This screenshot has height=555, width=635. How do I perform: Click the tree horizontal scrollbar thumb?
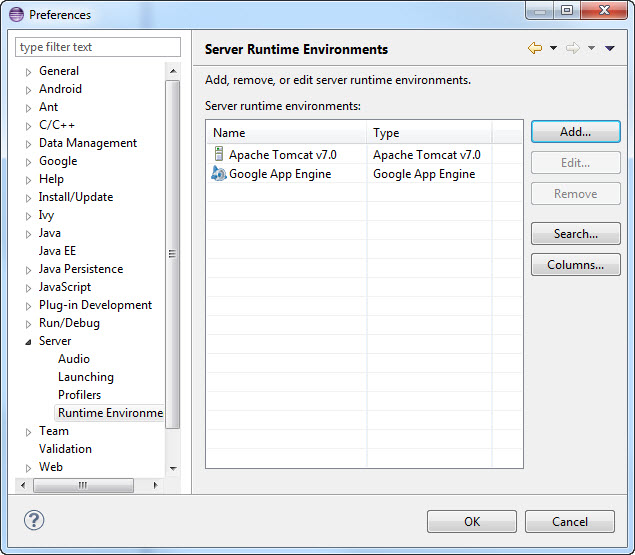click(83, 485)
